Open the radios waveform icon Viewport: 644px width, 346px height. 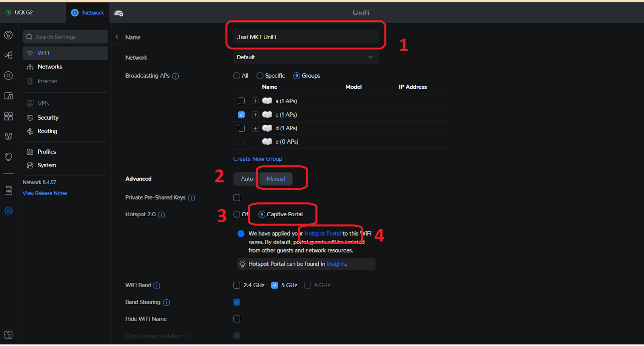point(8,136)
